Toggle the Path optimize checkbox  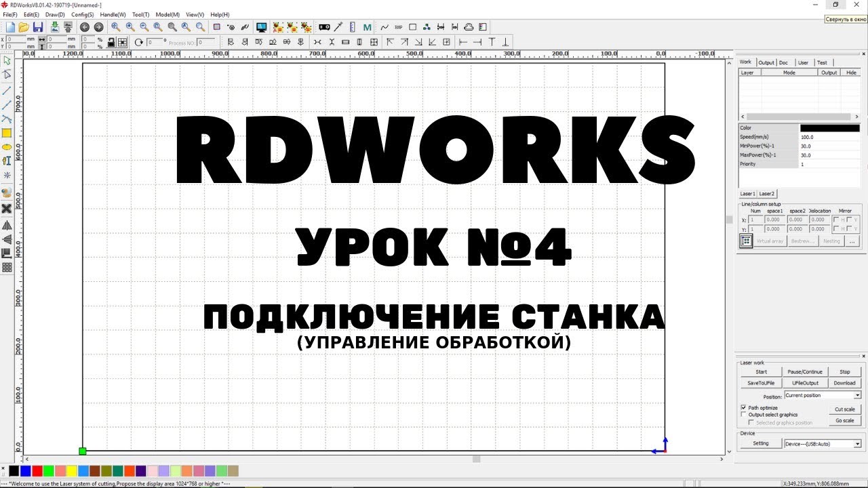point(743,407)
